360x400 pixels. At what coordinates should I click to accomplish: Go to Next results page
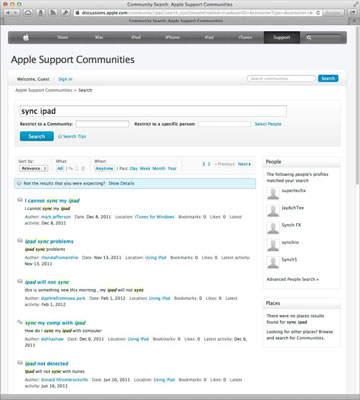[244, 164]
